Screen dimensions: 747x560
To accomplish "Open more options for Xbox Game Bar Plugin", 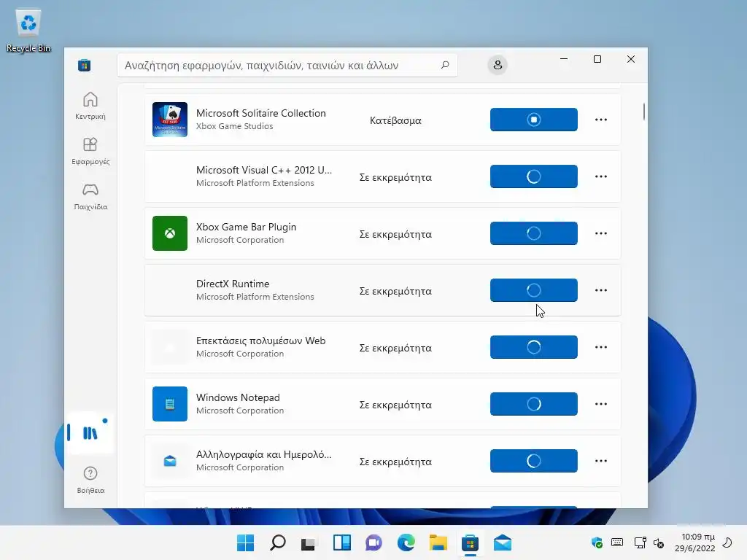I will coord(601,233).
